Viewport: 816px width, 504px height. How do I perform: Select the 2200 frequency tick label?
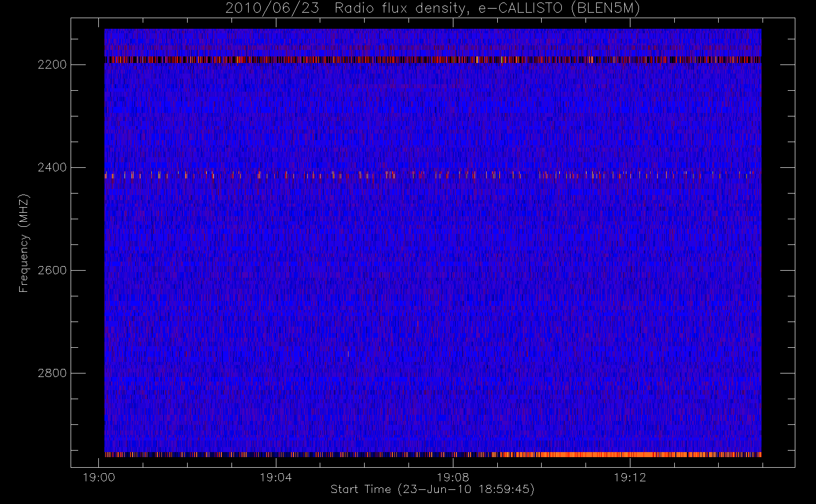click(52, 65)
